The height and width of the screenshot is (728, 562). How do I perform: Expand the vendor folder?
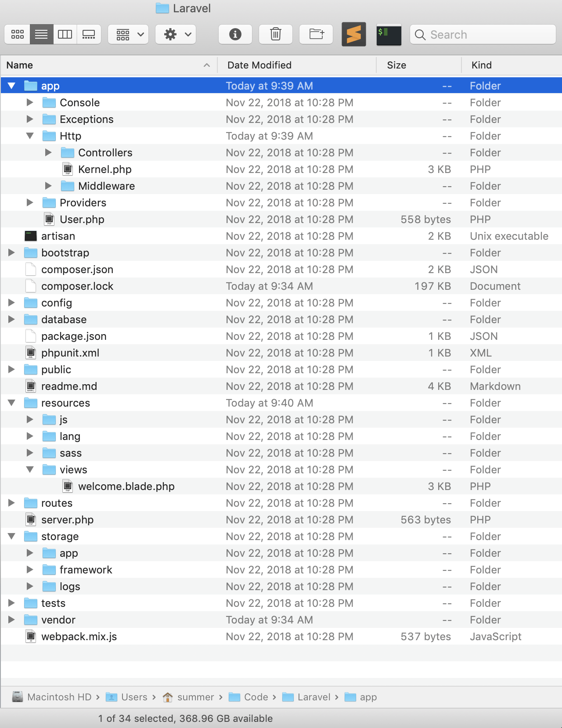tap(12, 620)
